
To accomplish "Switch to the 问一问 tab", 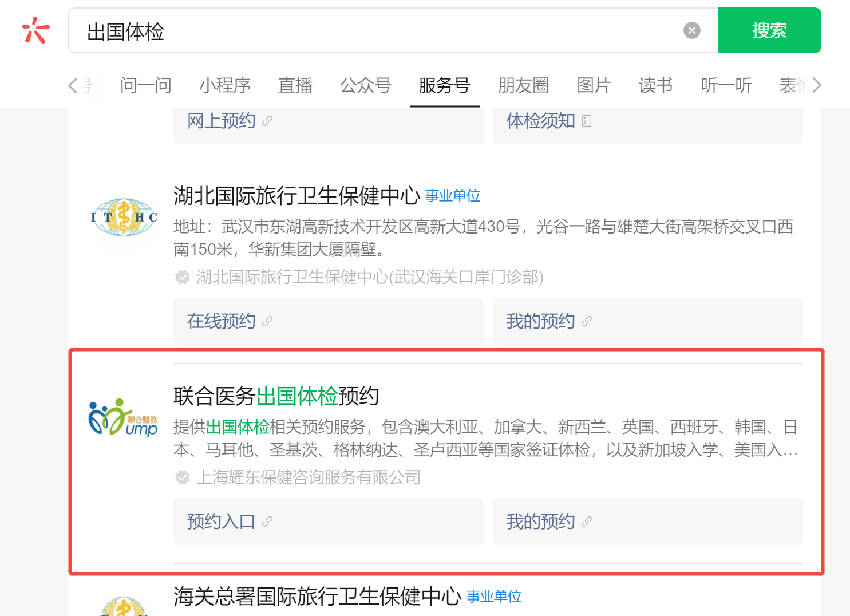I will 146,85.
